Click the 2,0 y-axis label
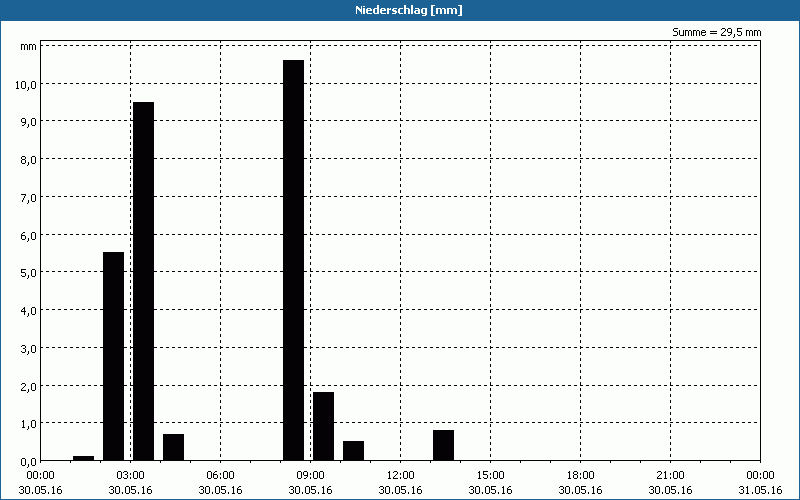This screenshot has width=800, height=500. [x=28, y=386]
